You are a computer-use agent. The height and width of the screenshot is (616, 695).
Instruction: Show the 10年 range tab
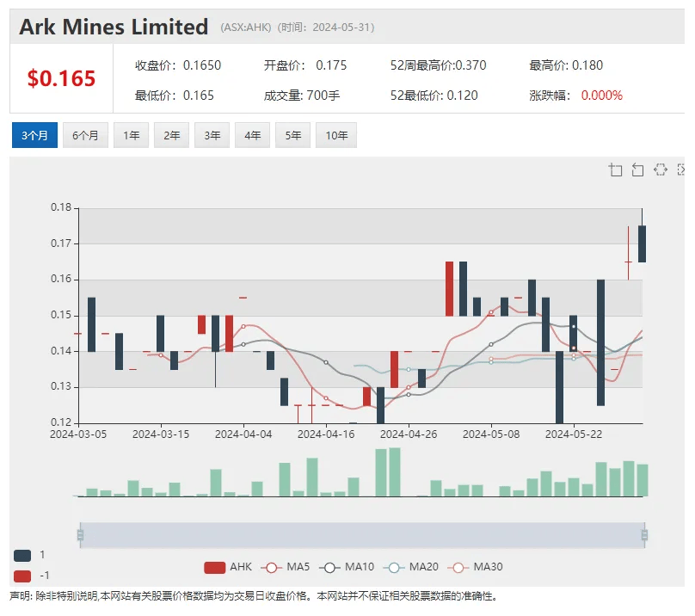pos(336,135)
